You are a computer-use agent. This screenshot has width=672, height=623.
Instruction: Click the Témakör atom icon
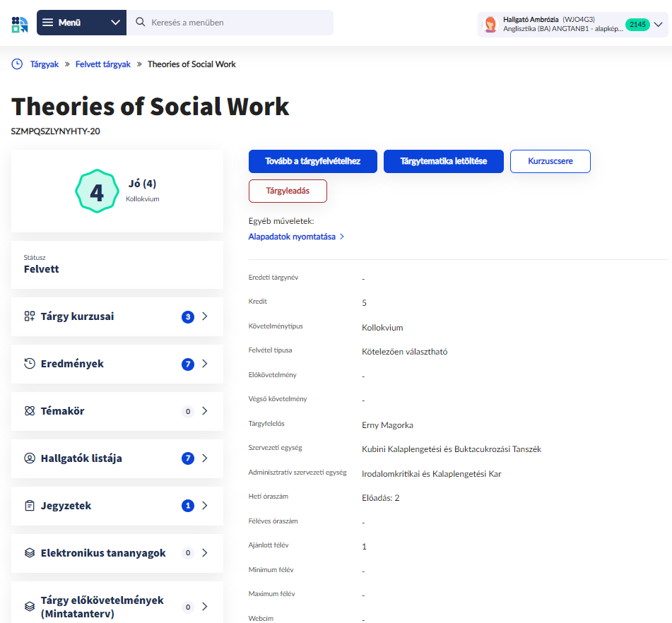tap(29, 411)
